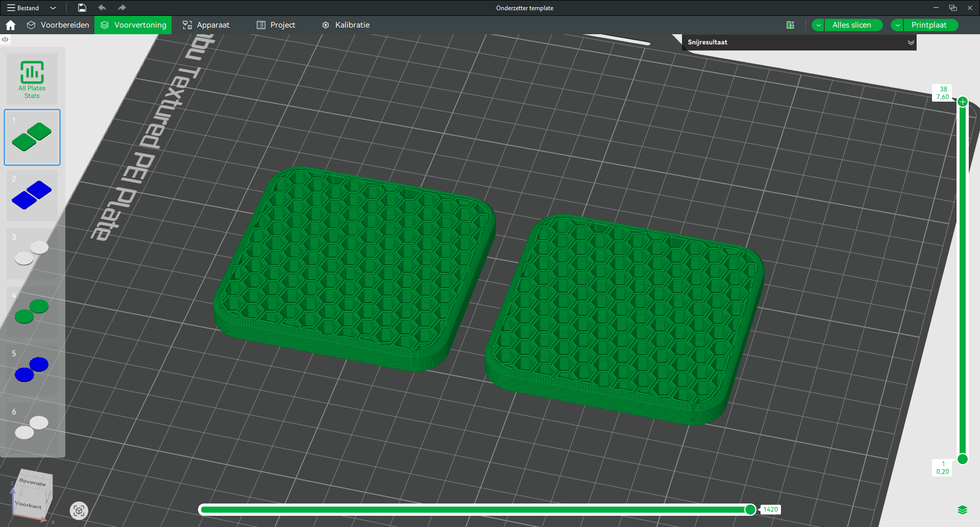
Task: Collapse the plate sidebar toggle
Action: (5, 39)
